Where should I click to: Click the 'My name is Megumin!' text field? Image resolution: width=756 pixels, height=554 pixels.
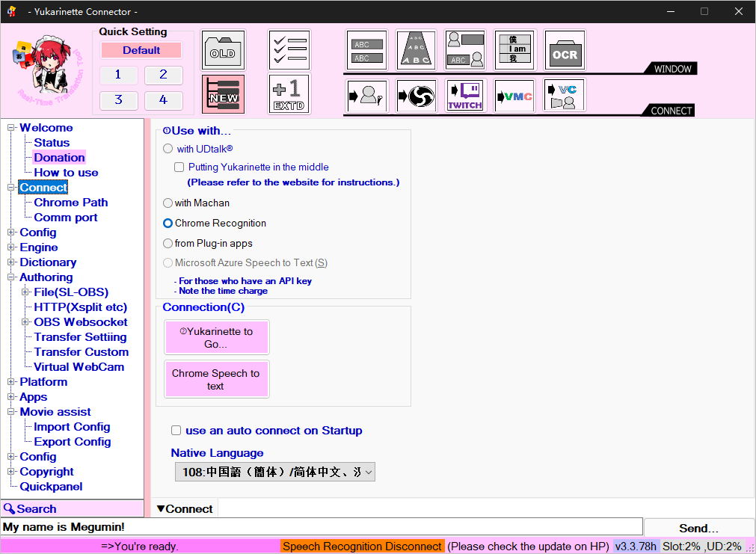322,527
